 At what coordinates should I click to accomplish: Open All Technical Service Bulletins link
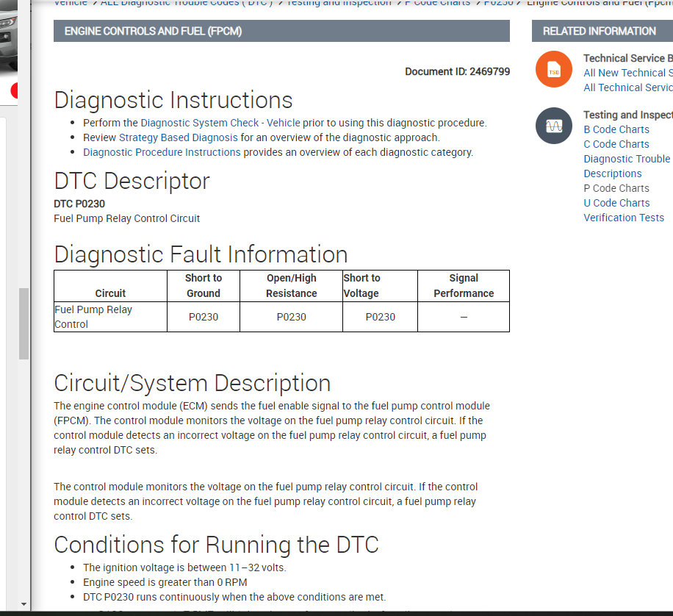click(628, 87)
